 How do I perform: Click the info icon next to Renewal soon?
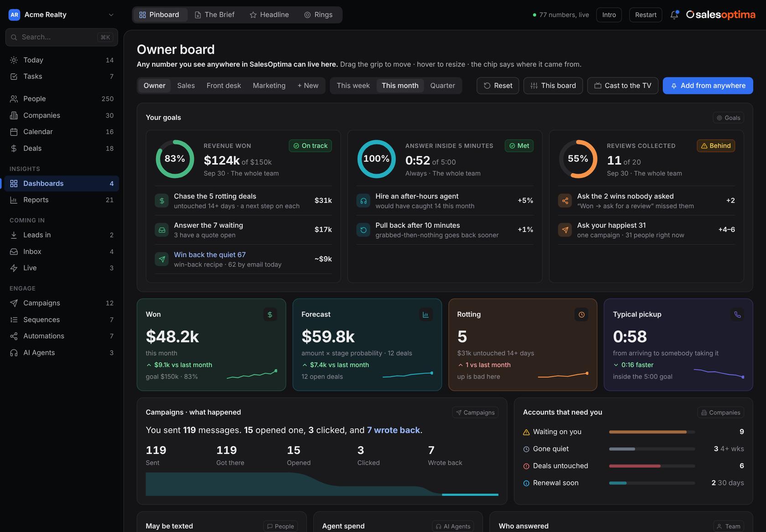coord(526,483)
